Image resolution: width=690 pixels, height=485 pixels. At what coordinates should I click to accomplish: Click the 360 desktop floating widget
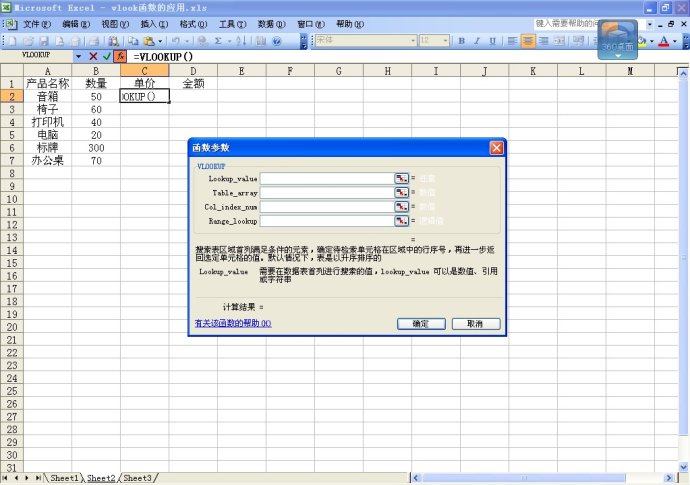point(617,40)
